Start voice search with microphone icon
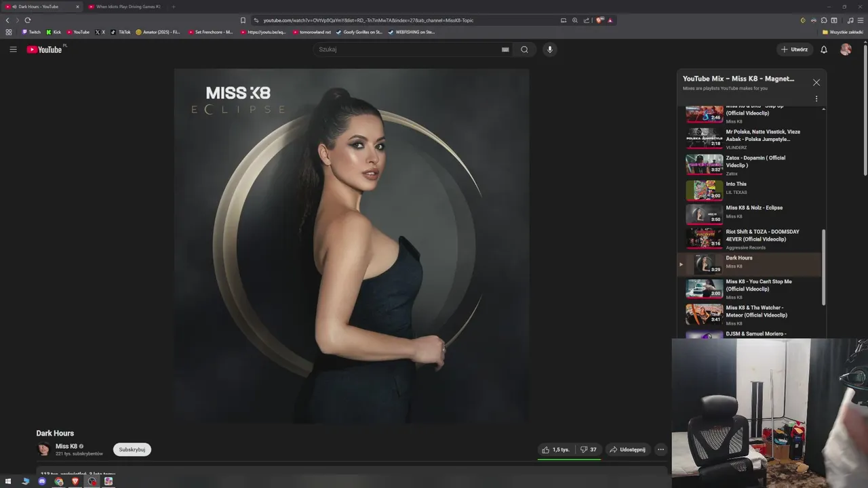The image size is (868, 488). pos(550,49)
